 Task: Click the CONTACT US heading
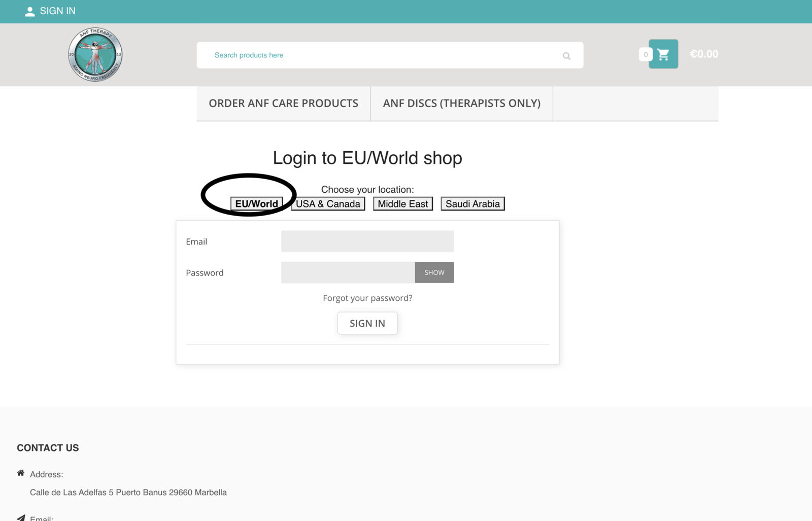pos(48,448)
